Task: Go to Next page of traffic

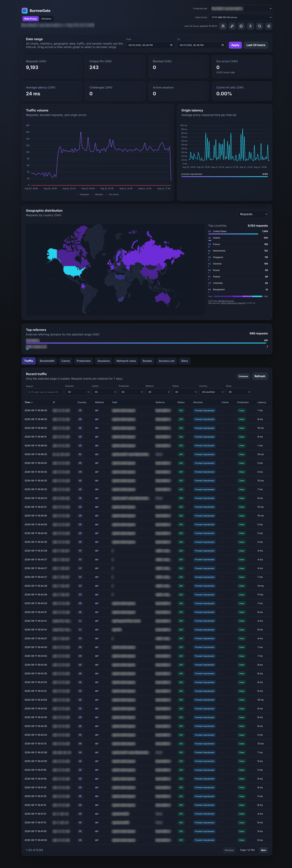Action: pos(263,850)
